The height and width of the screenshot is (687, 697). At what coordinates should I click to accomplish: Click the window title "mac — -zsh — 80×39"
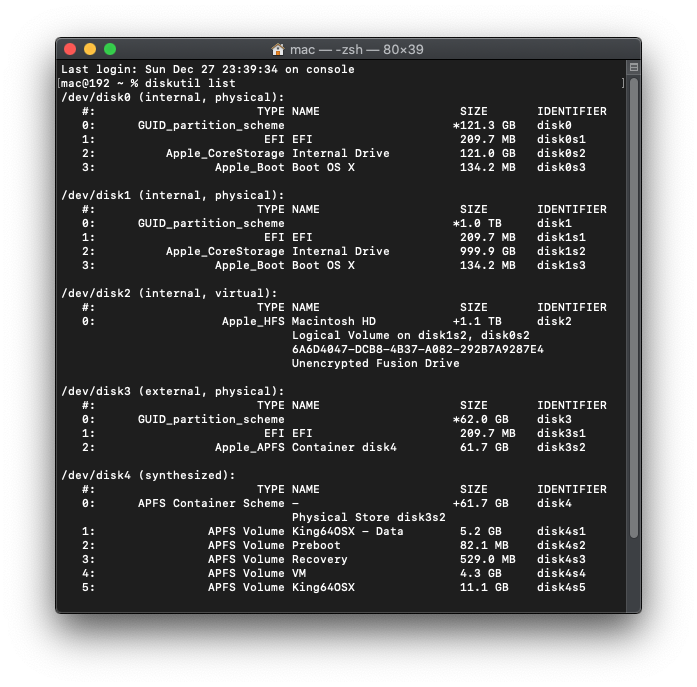point(357,49)
